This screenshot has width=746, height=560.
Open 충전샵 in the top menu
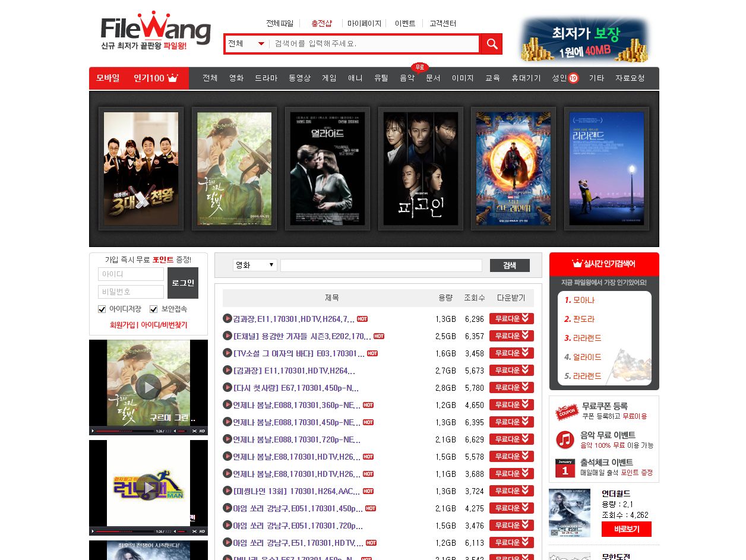(x=321, y=24)
